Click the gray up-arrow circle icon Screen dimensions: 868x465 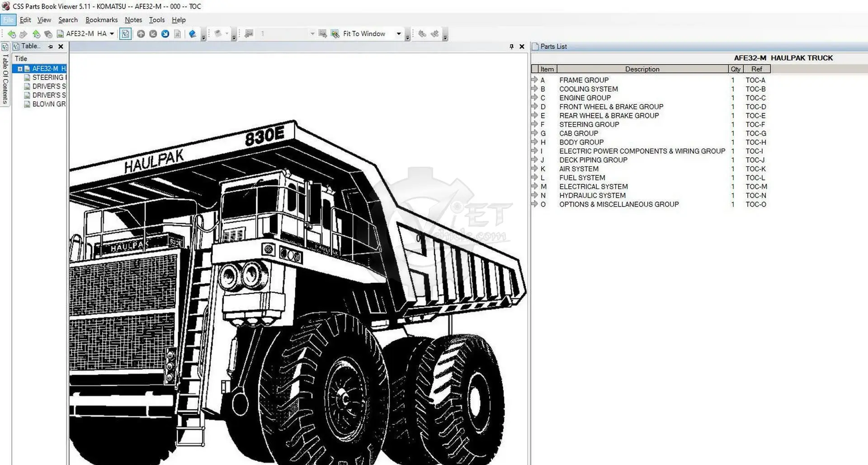141,34
